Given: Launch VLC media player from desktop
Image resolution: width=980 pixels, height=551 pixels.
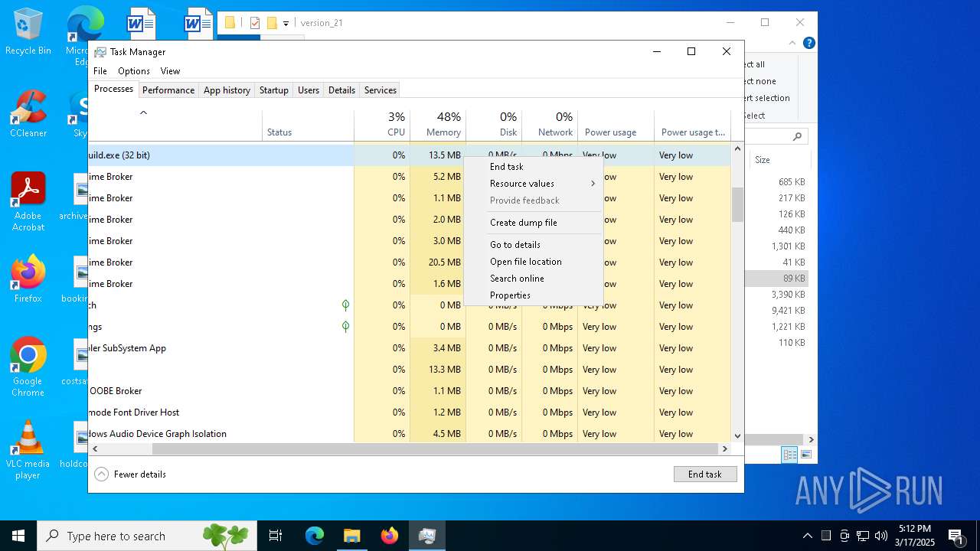Looking at the screenshot, I should (28, 450).
